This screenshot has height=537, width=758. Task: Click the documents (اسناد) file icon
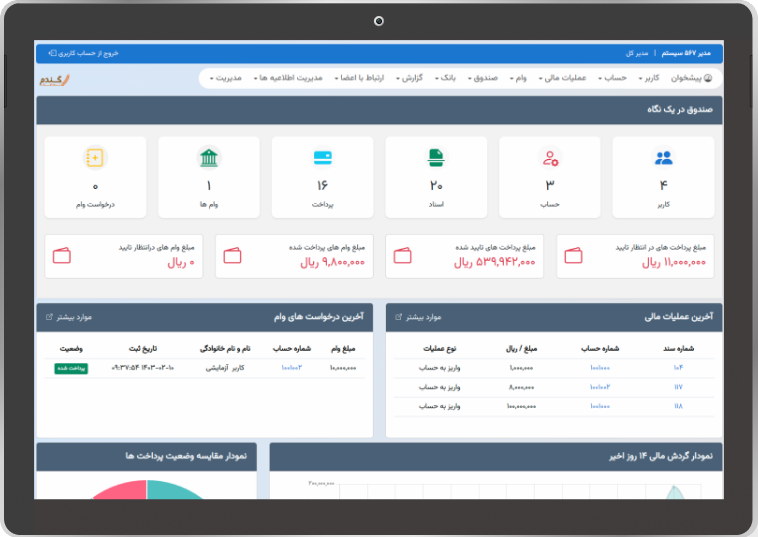tap(436, 158)
